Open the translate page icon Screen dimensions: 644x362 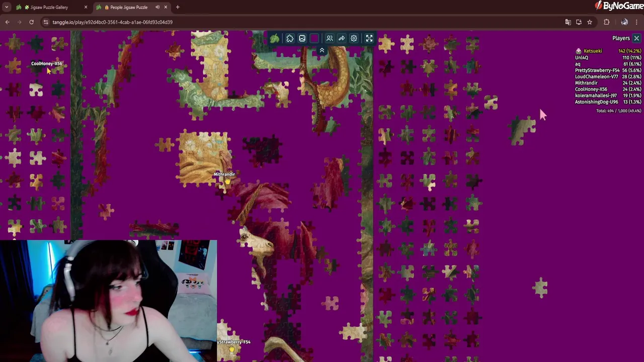(x=568, y=22)
